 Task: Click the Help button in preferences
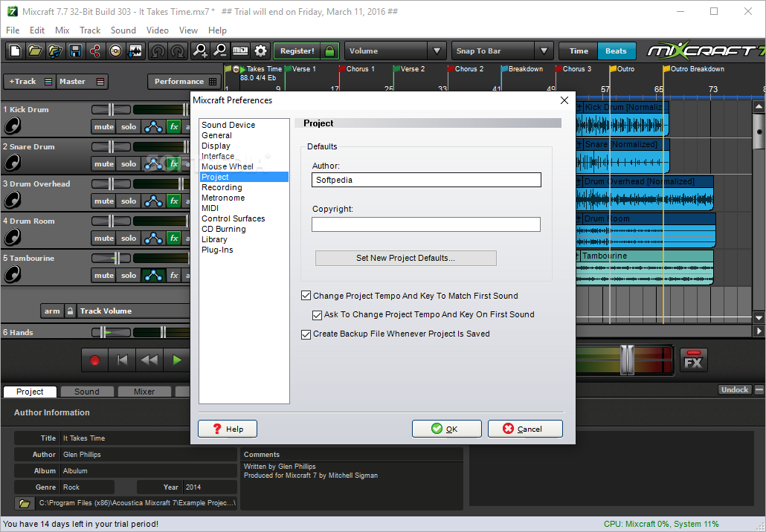point(228,429)
